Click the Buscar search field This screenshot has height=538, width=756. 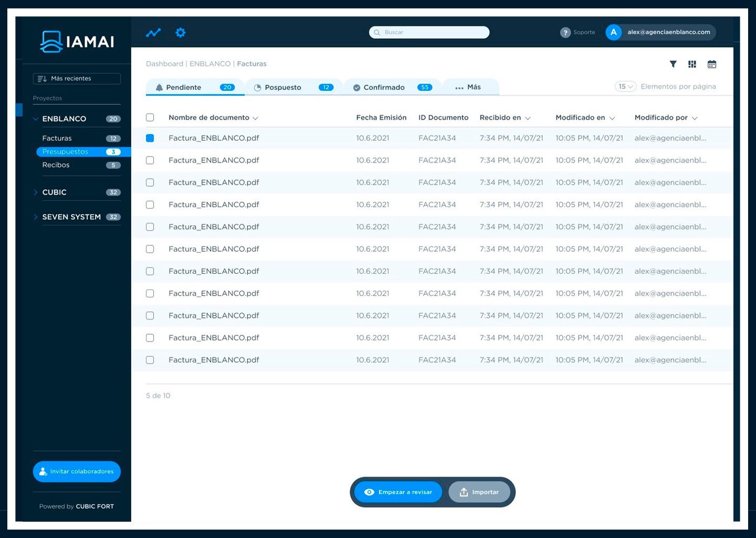[429, 33]
